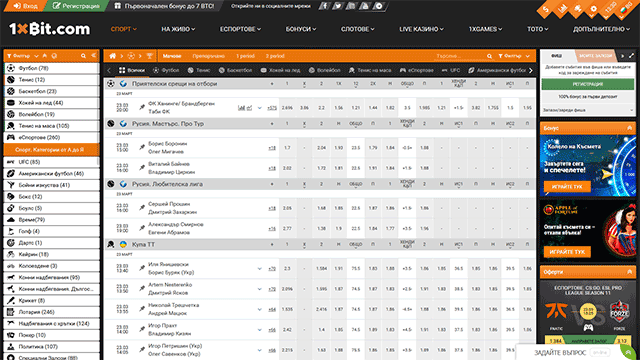Click the 1xBit.com logo
Viewport: 640px width, 360px height.
49,29
